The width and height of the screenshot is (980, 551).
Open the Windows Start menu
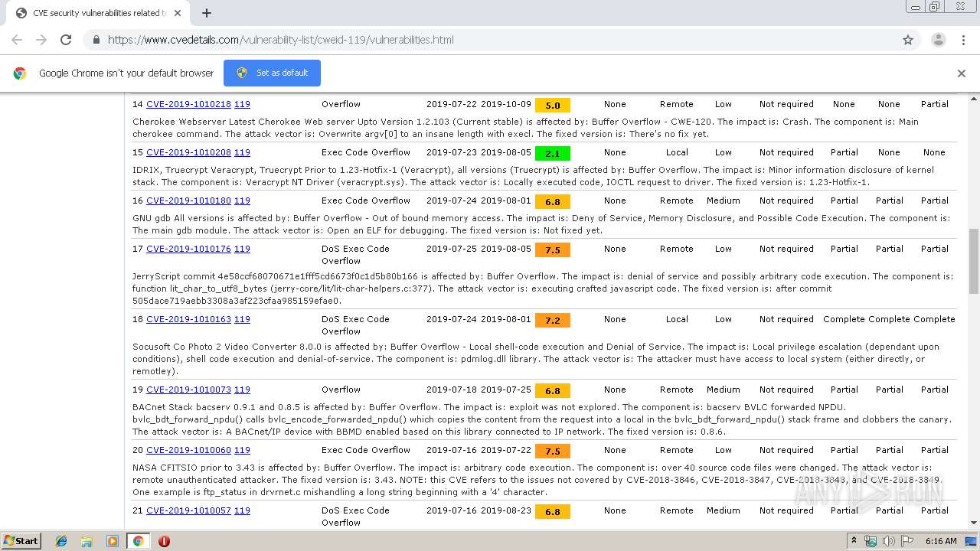(x=21, y=541)
